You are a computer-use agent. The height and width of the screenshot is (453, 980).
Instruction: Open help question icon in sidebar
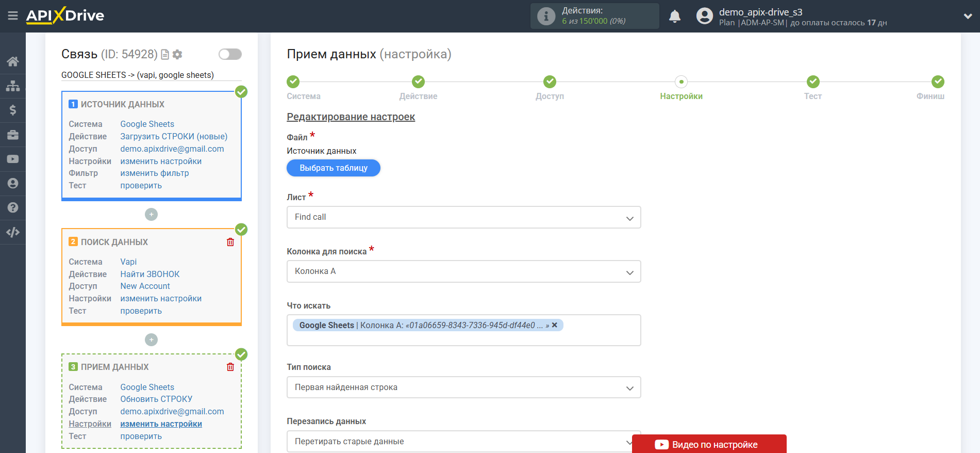click(x=13, y=207)
